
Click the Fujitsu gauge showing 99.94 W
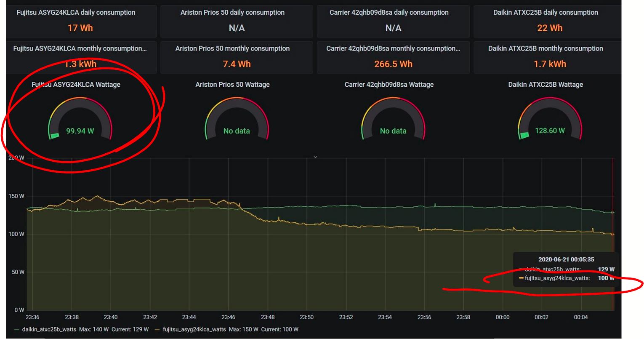coord(80,119)
